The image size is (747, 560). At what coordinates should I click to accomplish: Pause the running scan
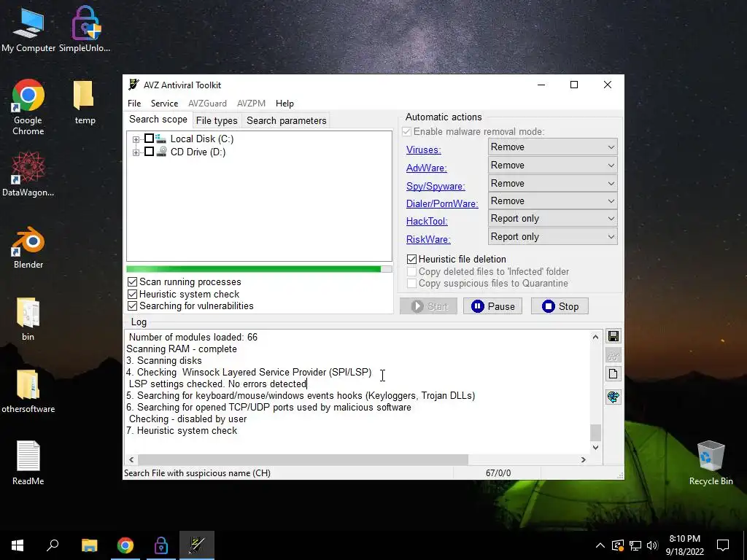492,306
